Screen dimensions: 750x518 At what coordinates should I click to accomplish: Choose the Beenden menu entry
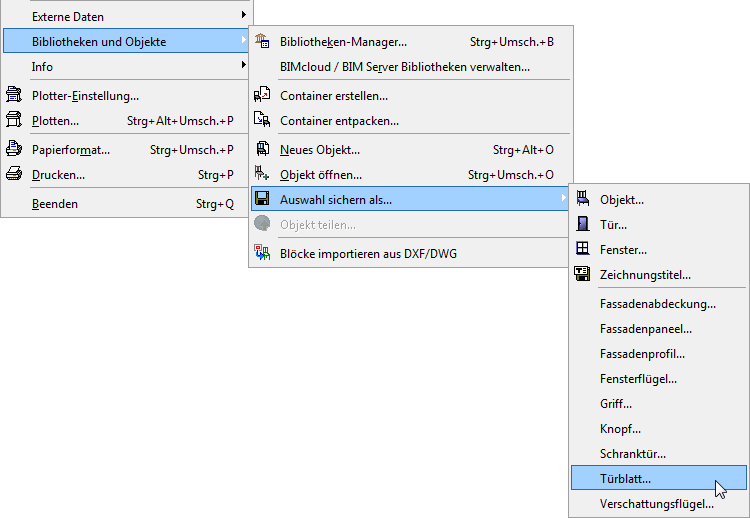(55, 204)
